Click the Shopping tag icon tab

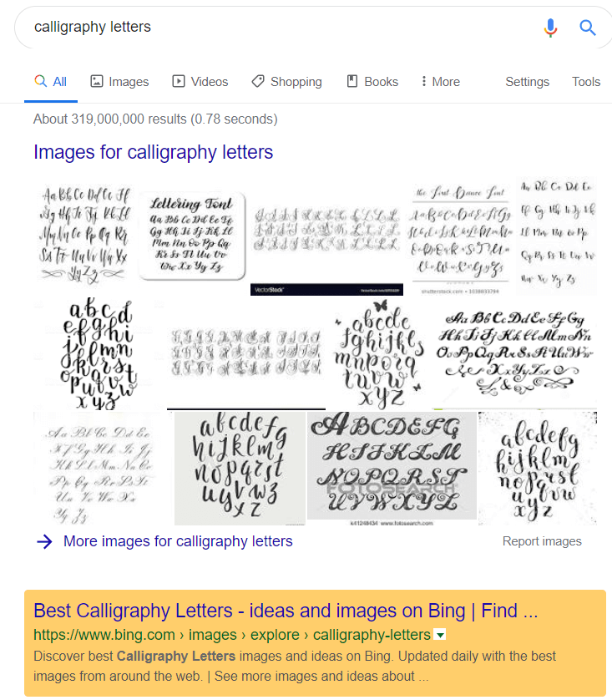258,81
